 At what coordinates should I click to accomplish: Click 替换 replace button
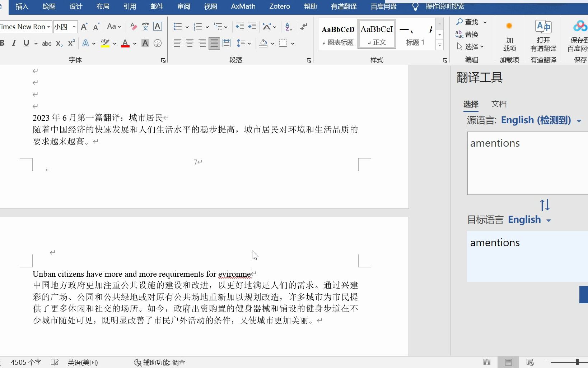tap(467, 34)
